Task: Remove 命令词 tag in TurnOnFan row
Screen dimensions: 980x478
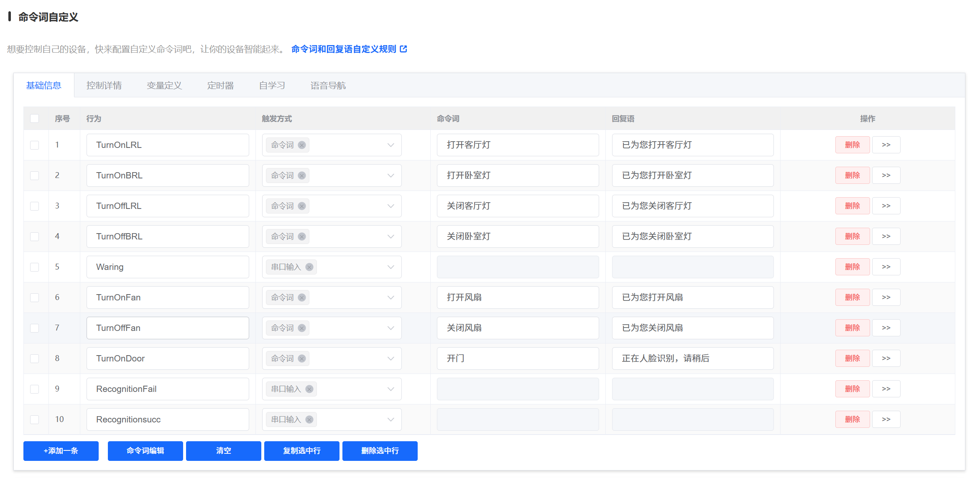Action: click(x=302, y=297)
